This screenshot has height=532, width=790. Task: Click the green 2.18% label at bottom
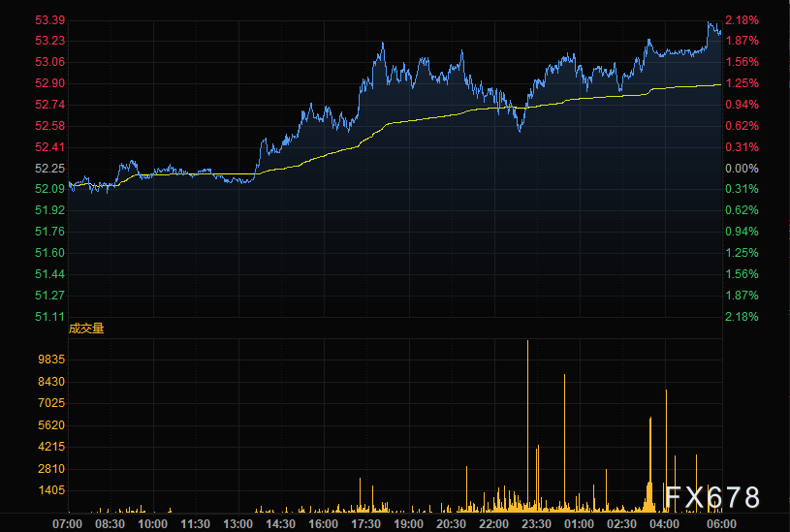click(741, 316)
